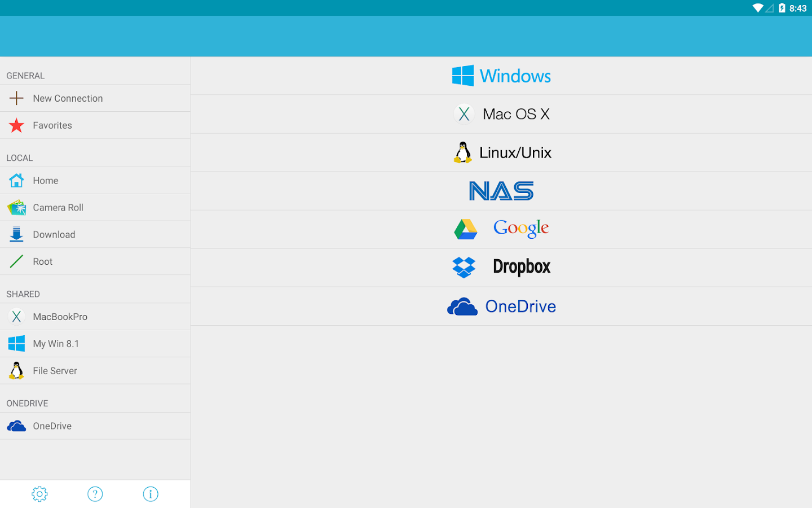Screen dimensions: 812x508
Task: Open File Server shared connection
Action: tap(55, 371)
